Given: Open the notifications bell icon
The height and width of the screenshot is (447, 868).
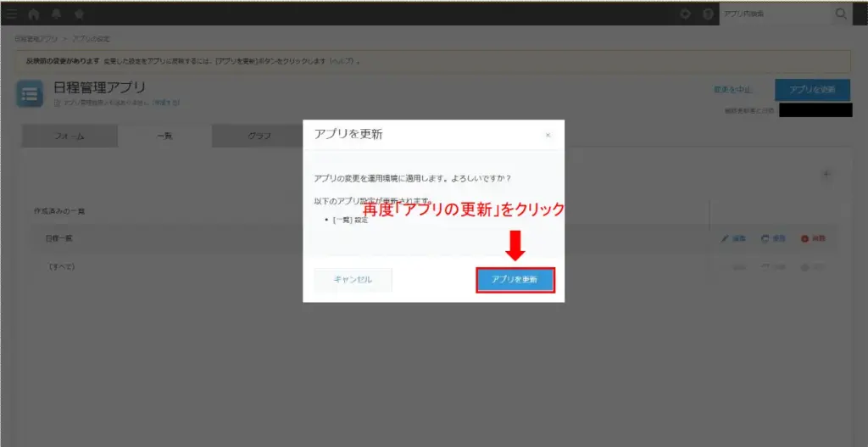Looking at the screenshot, I should [x=56, y=14].
